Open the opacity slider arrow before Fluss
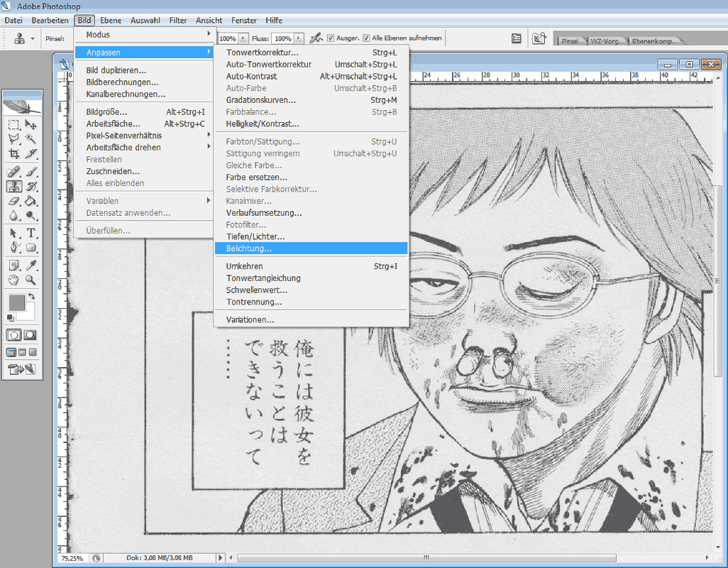 pos(243,38)
